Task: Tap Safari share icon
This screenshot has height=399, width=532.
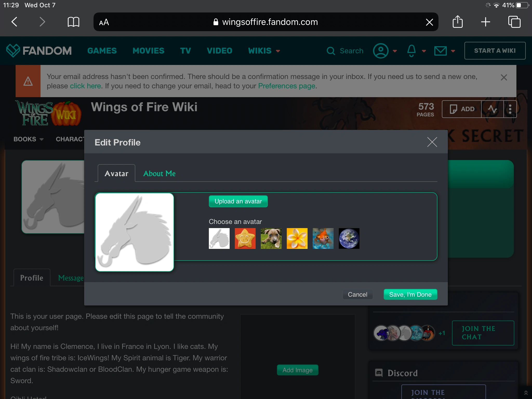Action: 457,22
